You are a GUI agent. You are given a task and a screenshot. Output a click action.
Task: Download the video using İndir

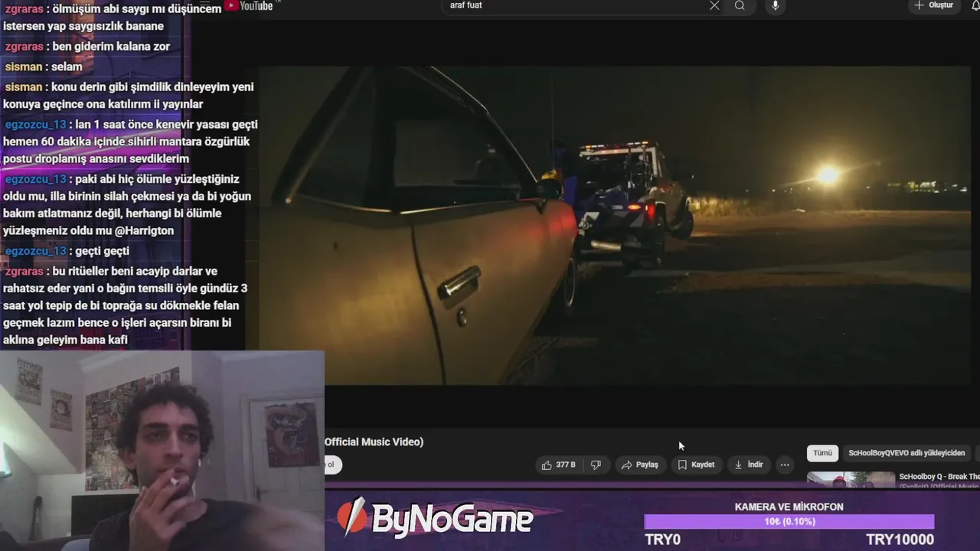(x=748, y=465)
